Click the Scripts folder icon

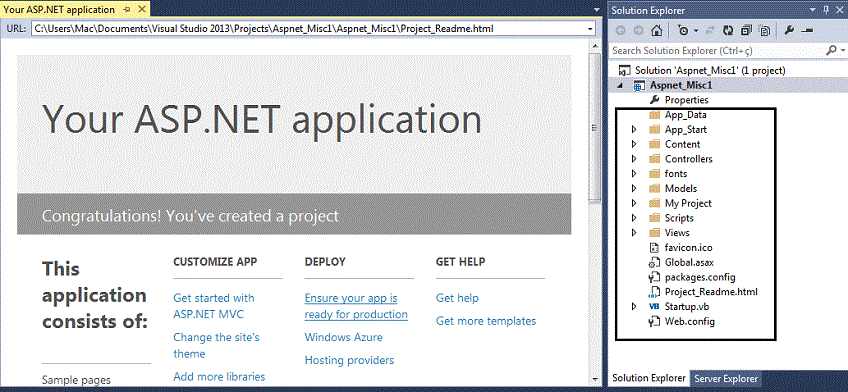[654, 218]
